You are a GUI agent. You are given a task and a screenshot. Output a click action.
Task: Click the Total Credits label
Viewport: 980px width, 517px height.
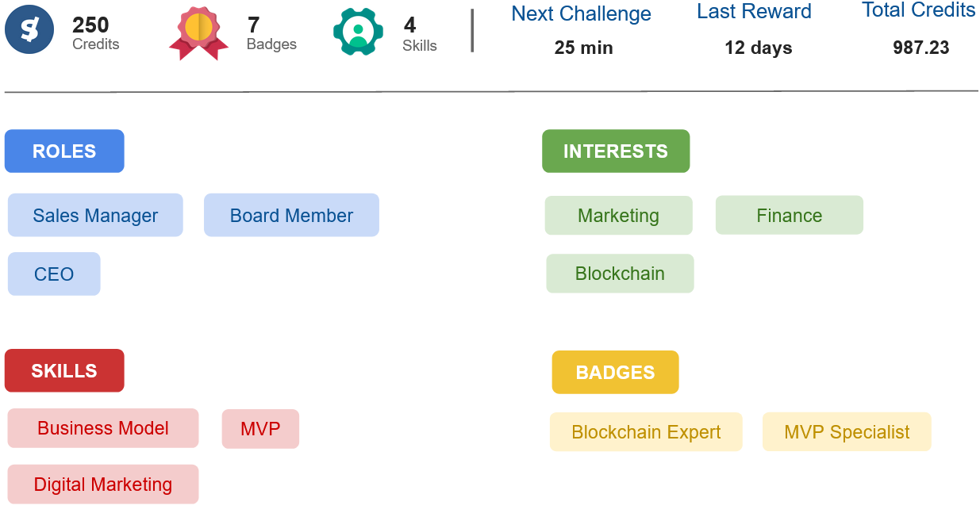point(918,10)
